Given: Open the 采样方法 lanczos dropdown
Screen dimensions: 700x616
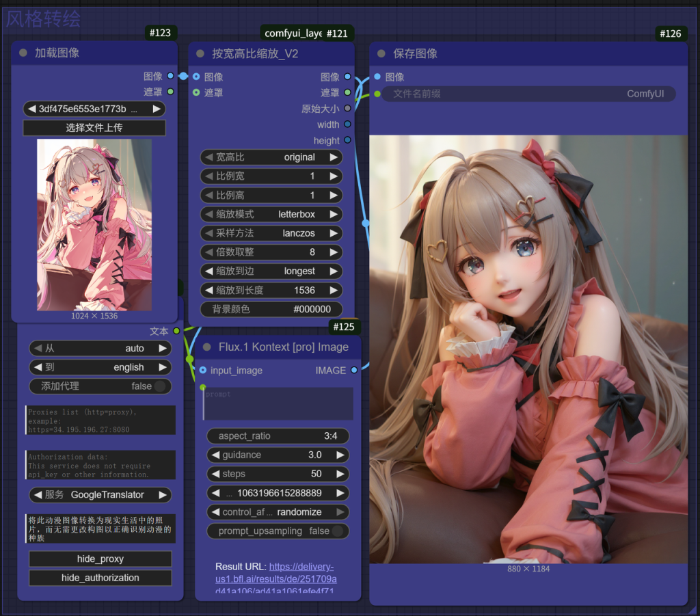Looking at the screenshot, I should [271, 233].
